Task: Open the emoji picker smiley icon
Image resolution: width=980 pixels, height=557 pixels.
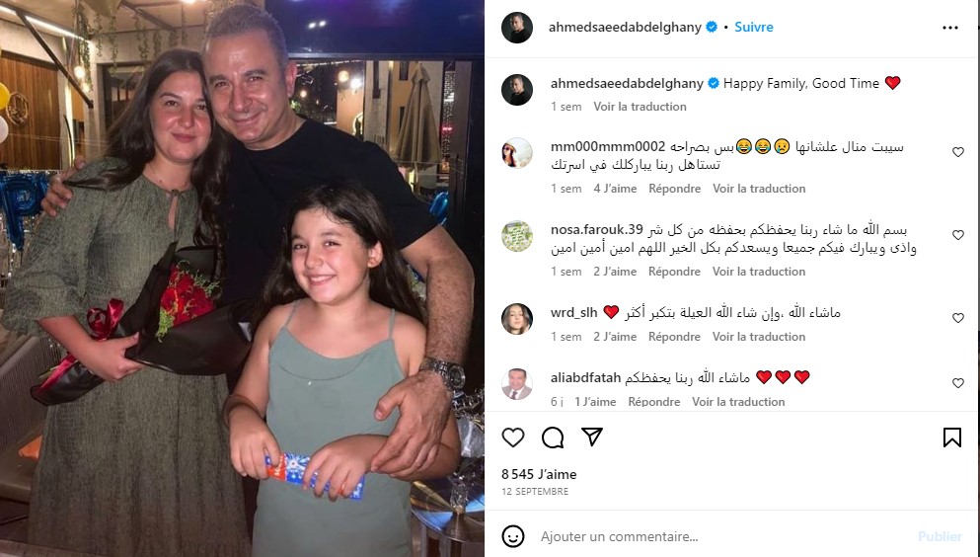Action: [513, 536]
